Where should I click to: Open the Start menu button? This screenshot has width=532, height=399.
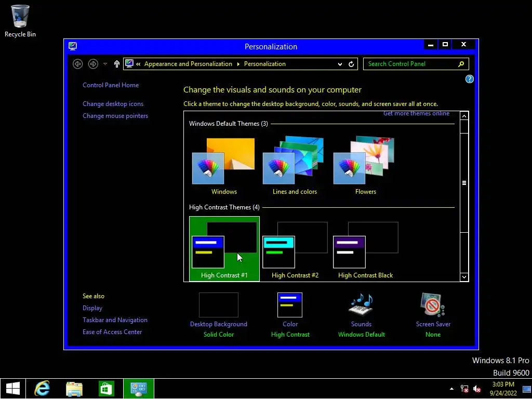[13, 389]
